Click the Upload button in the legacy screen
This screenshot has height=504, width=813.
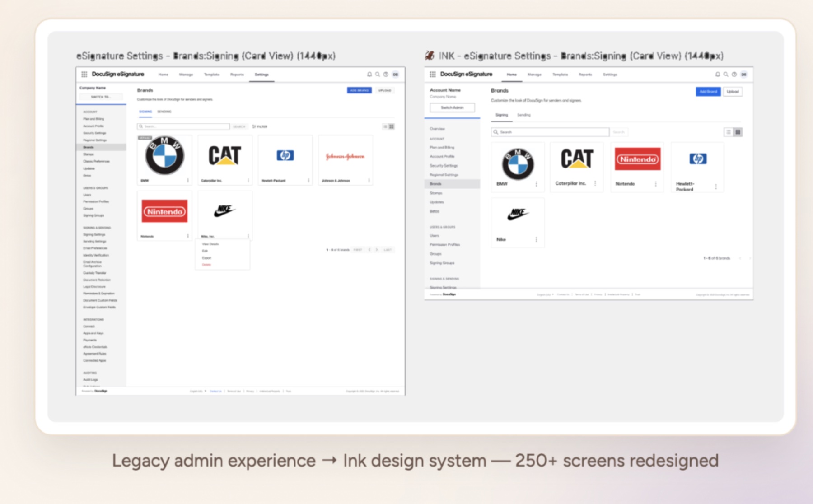pyautogui.click(x=385, y=90)
